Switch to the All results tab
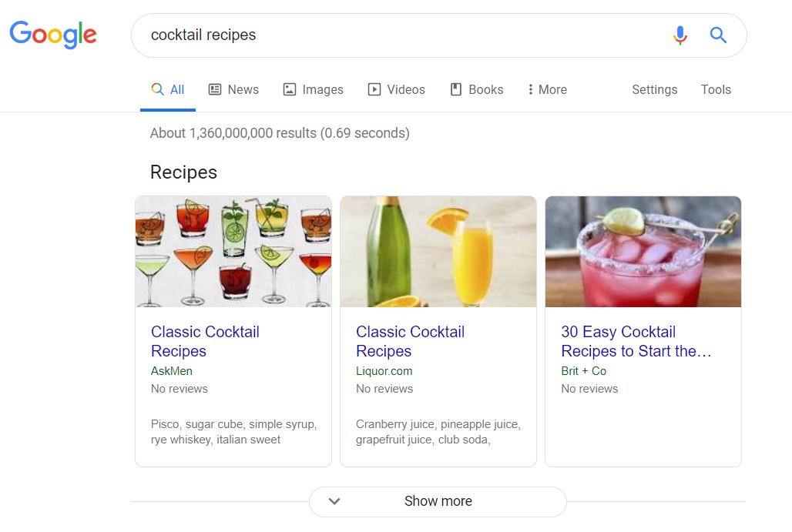This screenshot has width=792, height=532. click(x=168, y=89)
